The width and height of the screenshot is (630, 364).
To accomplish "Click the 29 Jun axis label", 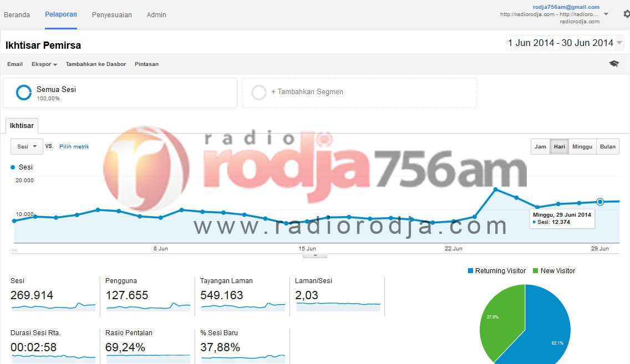I will click(x=600, y=248).
